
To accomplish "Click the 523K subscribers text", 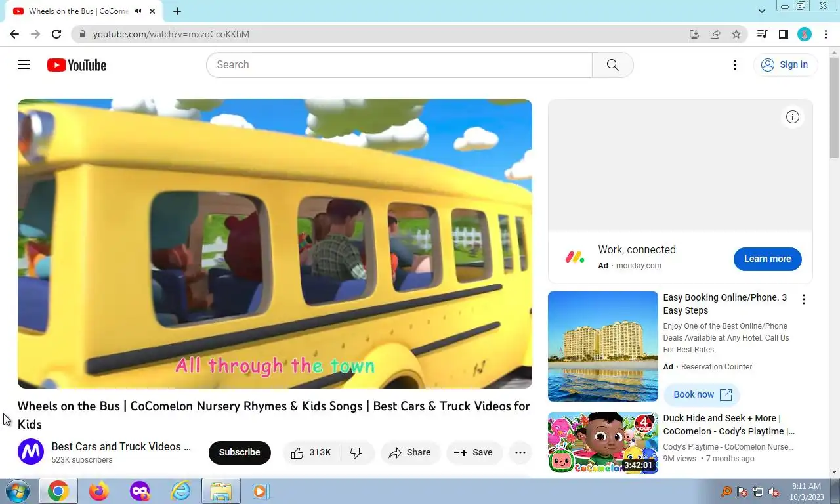I will coord(82,460).
